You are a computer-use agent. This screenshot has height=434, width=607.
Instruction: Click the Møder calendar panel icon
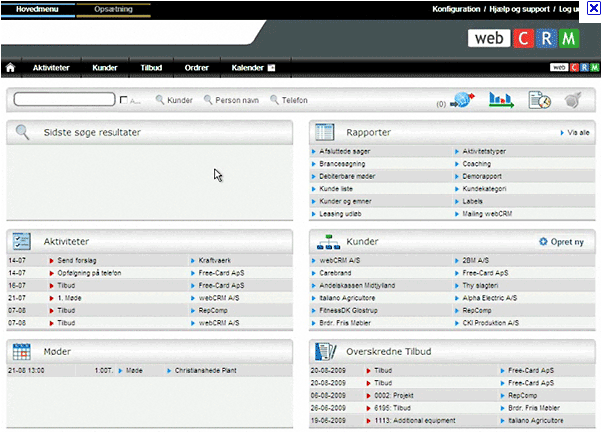pyautogui.click(x=22, y=352)
